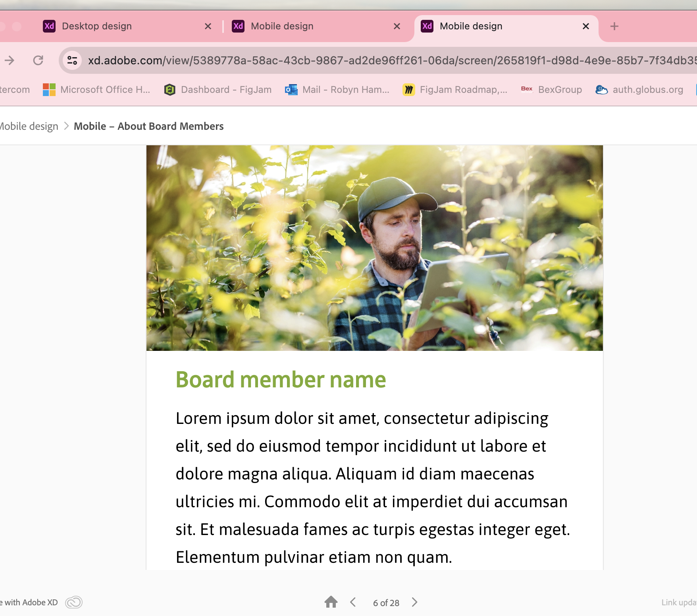697x616 pixels.
Task: Click the home icon in prototype navigation
Action: click(331, 602)
